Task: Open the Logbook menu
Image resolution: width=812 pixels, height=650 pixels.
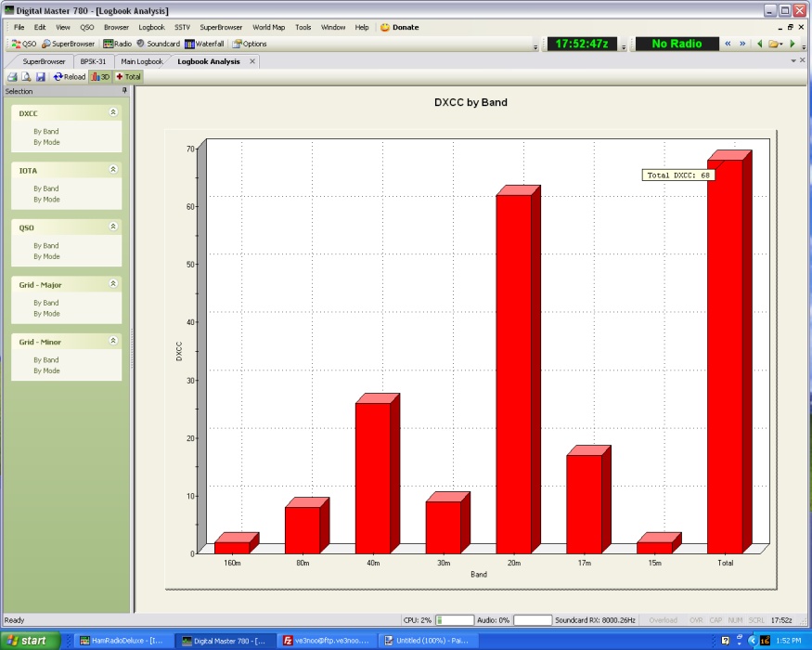Action: tap(151, 27)
